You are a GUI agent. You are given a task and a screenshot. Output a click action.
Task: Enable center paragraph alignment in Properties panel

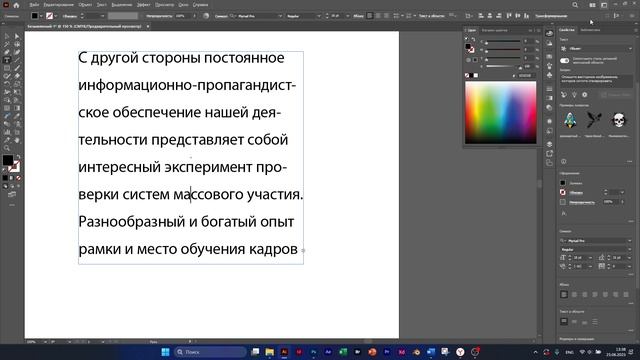point(574,294)
